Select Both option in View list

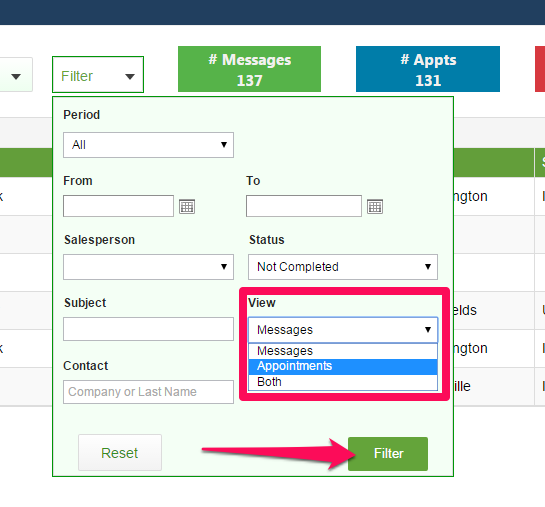(343, 382)
